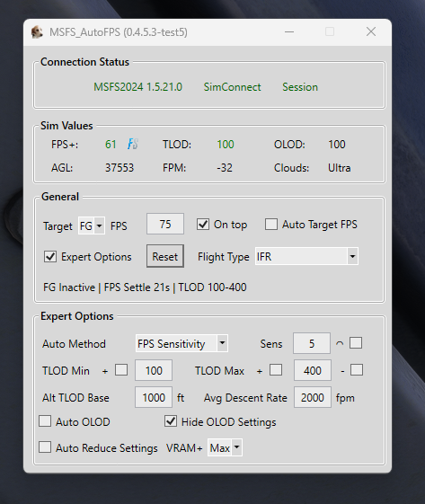Viewport: 425px width, 504px height.
Task: Click the Reset button
Action: coord(165,256)
